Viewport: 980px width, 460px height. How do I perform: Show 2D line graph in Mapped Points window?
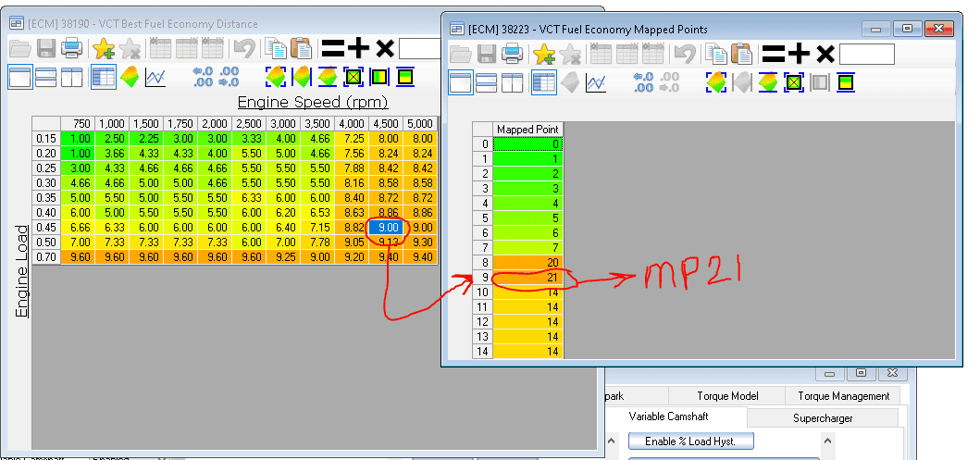pyautogui.click(x=595, y=82)
